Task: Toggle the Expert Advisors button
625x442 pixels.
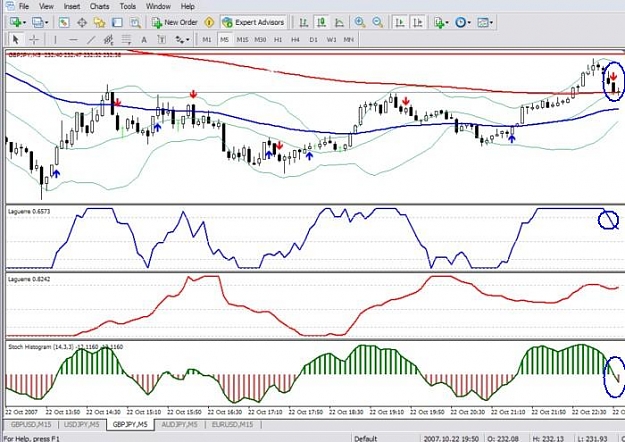Action: tap(254, 22)
